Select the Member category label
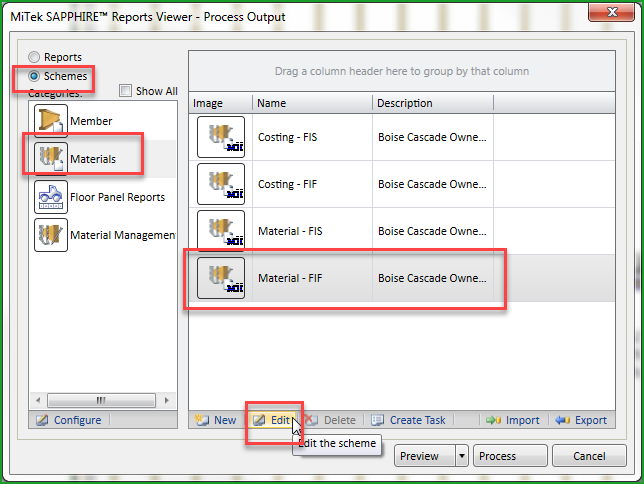The width and height of the screenshot is (644, 484). click(91, 121)
